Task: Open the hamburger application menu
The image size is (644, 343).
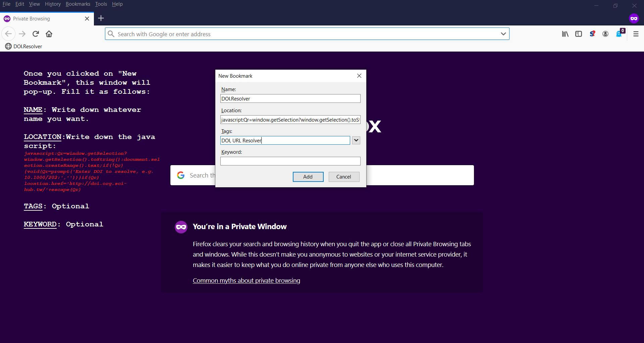Action: pyautogui.click(x=636, y=34)
